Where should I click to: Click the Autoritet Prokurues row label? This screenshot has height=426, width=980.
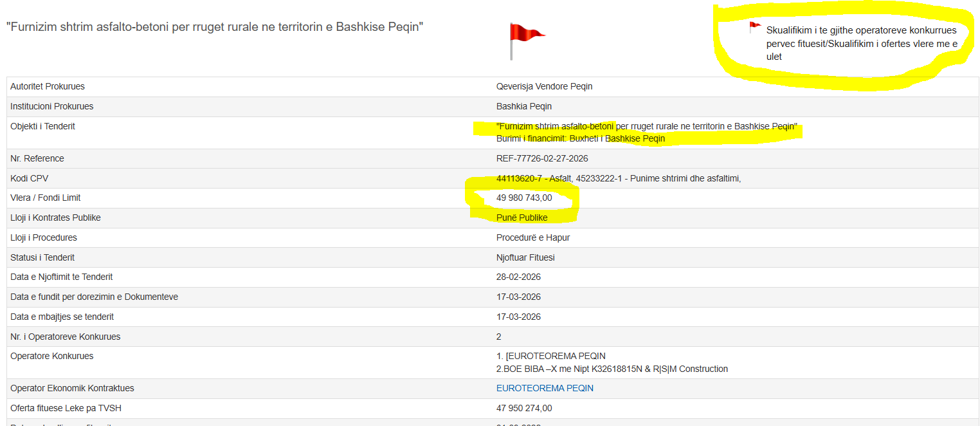48,86
